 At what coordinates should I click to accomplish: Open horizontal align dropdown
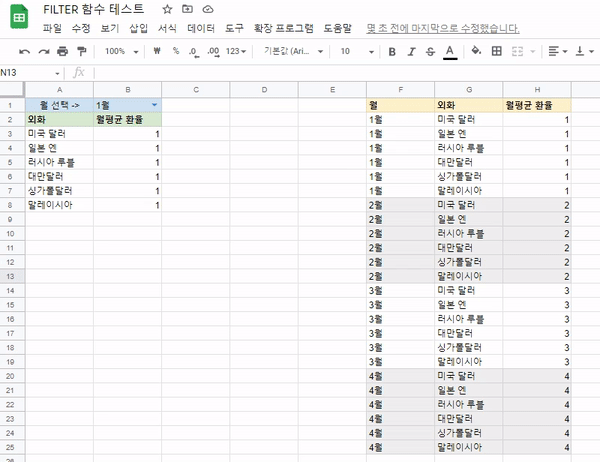click(x=558, y=51)
